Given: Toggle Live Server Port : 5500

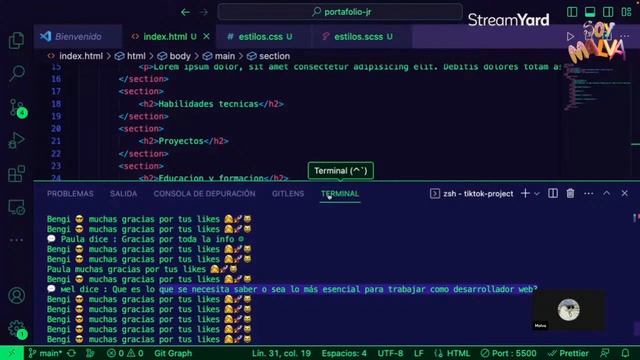Looking at the screenshot, I should 508,353.
